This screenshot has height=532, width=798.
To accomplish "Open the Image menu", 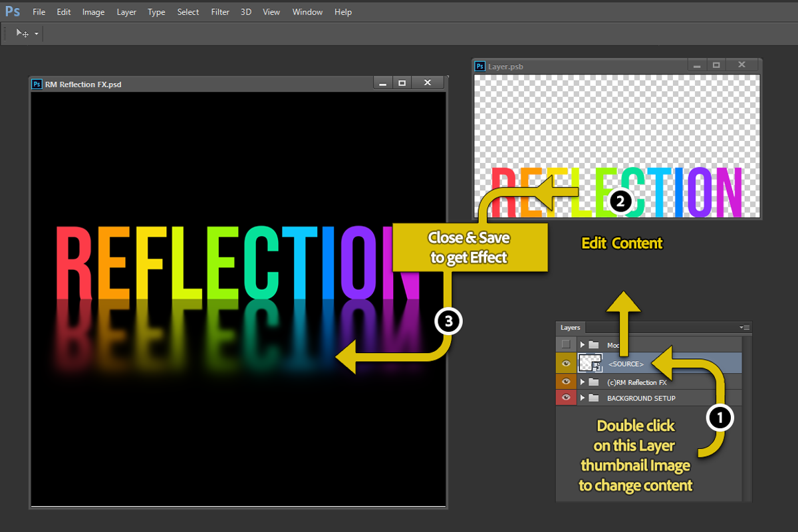I will point(93,12).
